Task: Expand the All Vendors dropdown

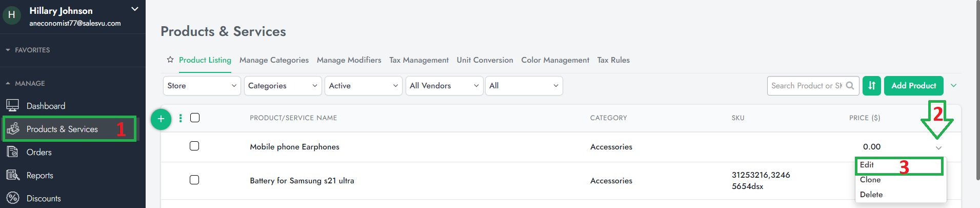Action: pos(444,86)
